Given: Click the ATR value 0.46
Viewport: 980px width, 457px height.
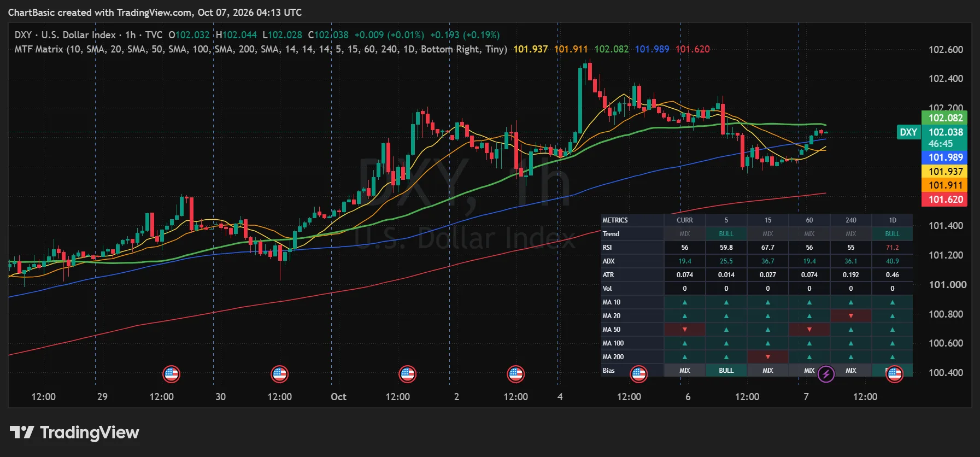Looking at the screenshot, I should [x=893, y=275].
